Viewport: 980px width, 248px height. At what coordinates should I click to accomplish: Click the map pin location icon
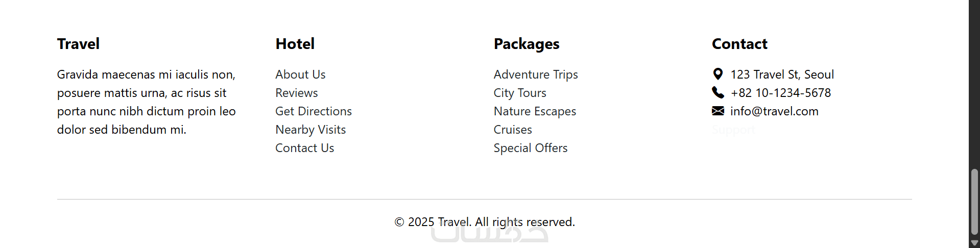click(718, 75)
